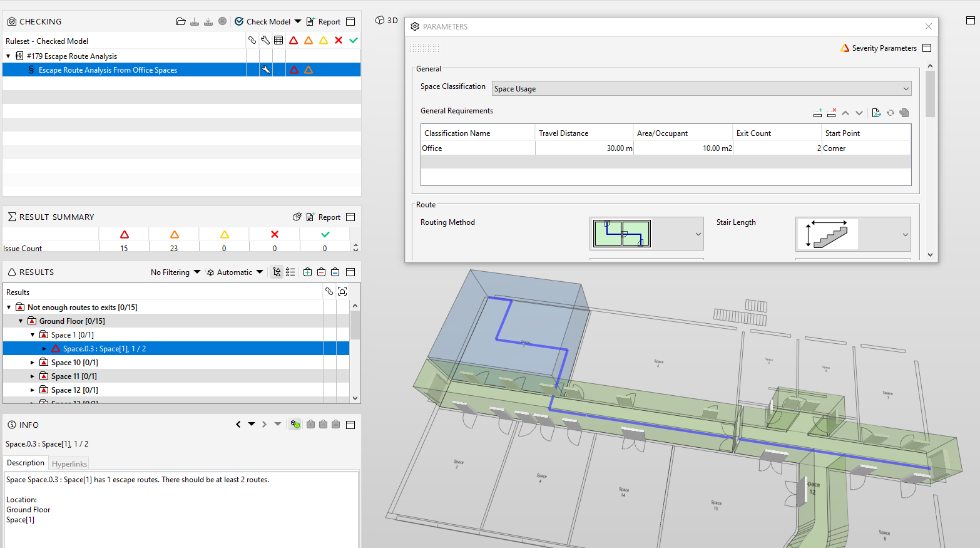This screenshot has height=548, width=980.
Task: Edit Travel Distance 30.00 m cell
Action: coord(584,148)
